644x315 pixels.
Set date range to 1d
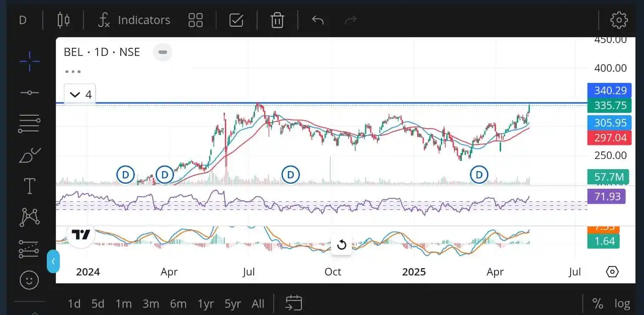(74, 304)
